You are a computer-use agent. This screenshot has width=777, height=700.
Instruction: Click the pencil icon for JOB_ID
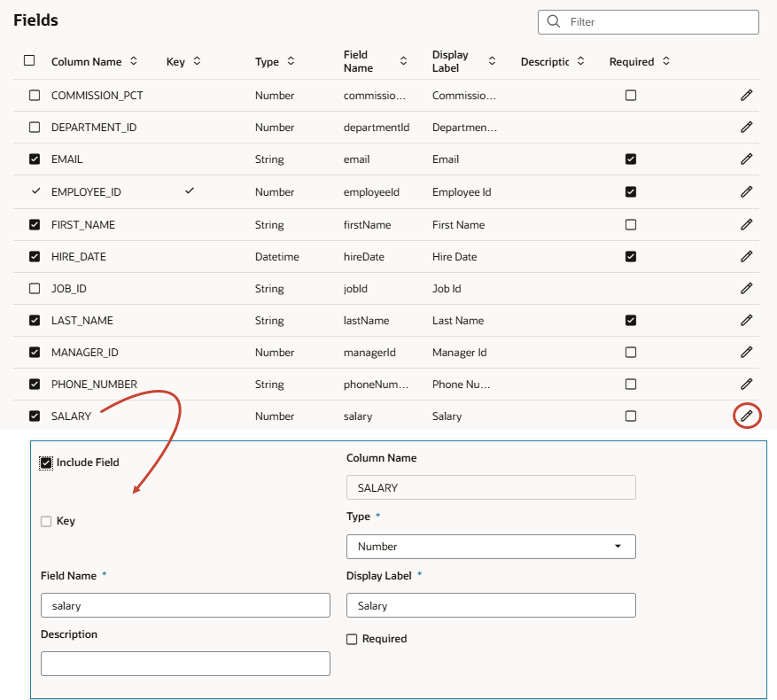pos(746,288)
